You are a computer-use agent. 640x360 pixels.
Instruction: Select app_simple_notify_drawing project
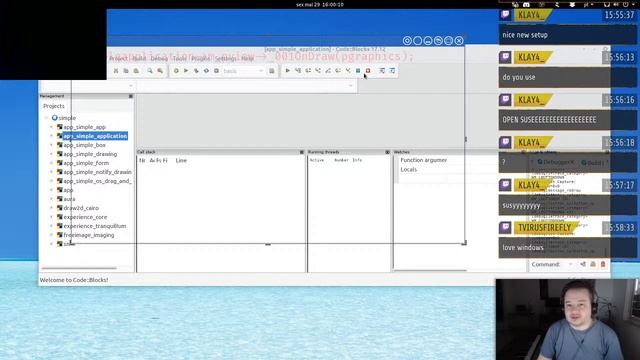[98, 172]
